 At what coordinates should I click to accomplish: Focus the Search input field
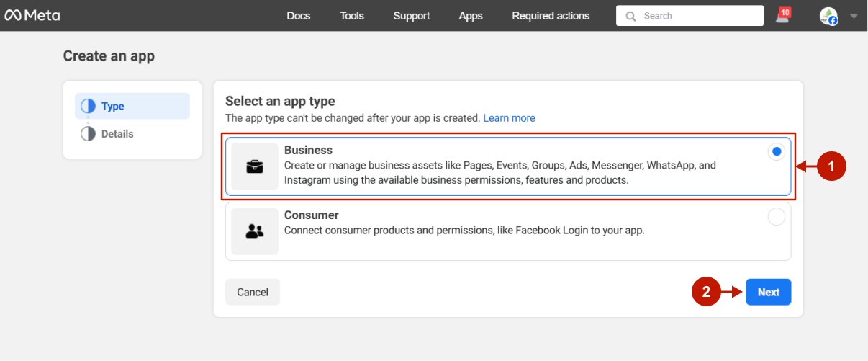(x=690, y=16)
